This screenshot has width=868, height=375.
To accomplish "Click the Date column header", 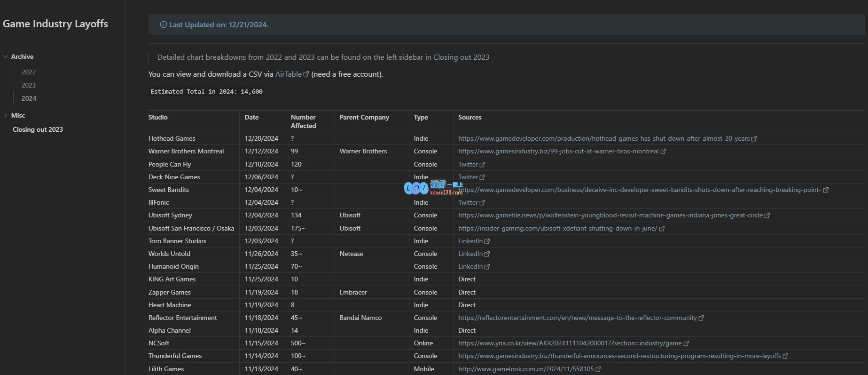I will [251, 117].
